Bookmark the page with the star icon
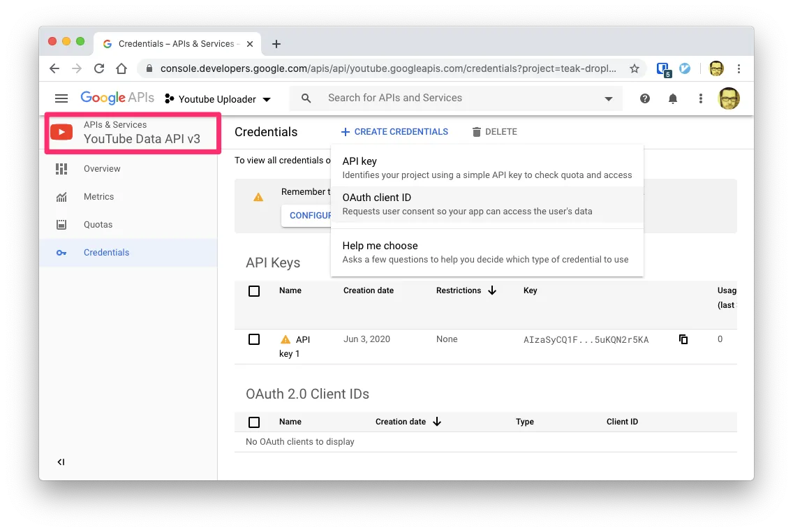The image size is (793, 532). coord(635,69)
